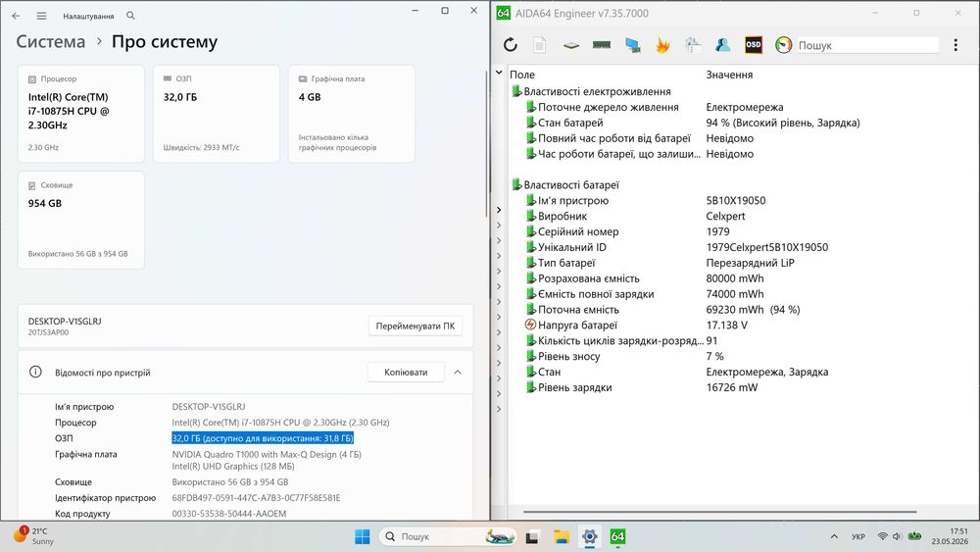Show hidden tray icons chevron

point(834,536)
